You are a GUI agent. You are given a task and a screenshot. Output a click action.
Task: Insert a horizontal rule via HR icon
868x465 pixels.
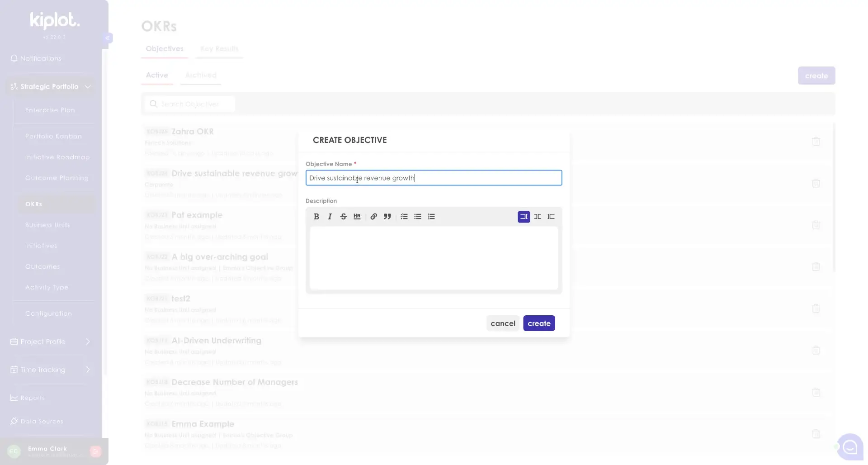[x=357, y=216]
